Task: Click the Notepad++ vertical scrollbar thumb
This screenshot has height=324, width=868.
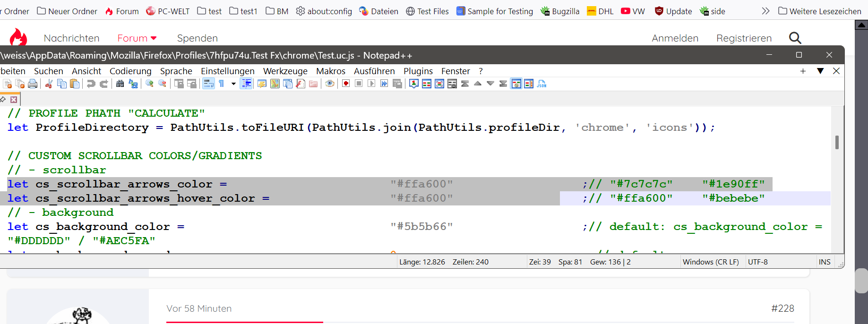Action: click(x=837, y=142)
